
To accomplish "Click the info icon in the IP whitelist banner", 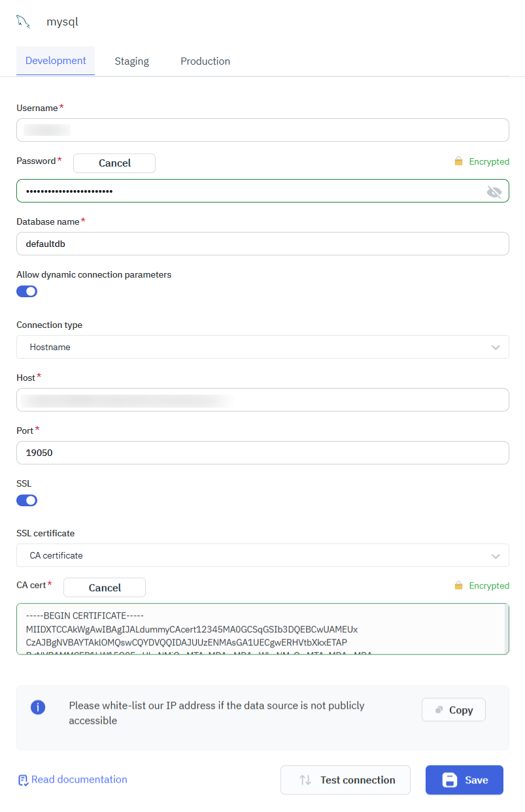I will tap(38, 707).
